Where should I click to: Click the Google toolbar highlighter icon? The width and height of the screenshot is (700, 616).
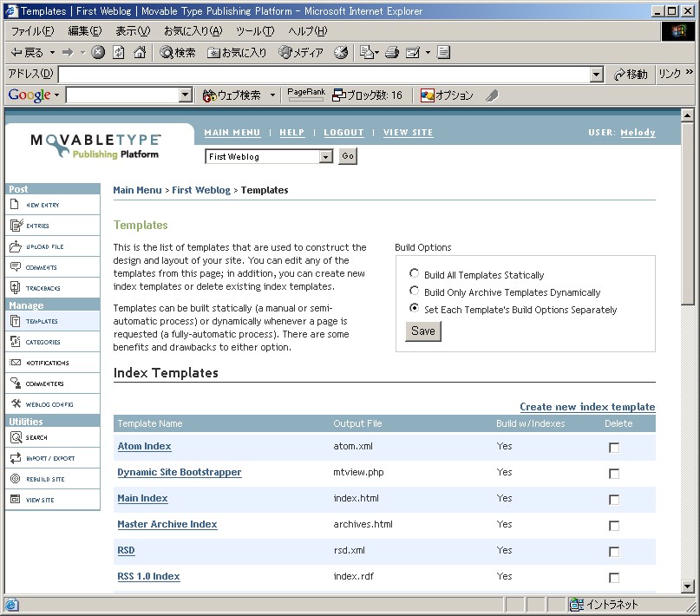click(492, 95)
